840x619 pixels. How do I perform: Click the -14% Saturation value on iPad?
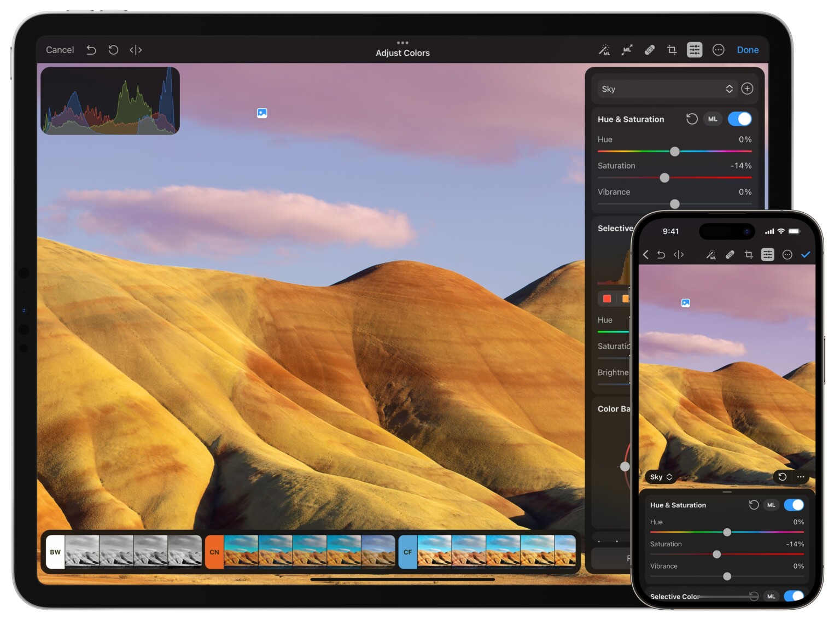(740, 166)
